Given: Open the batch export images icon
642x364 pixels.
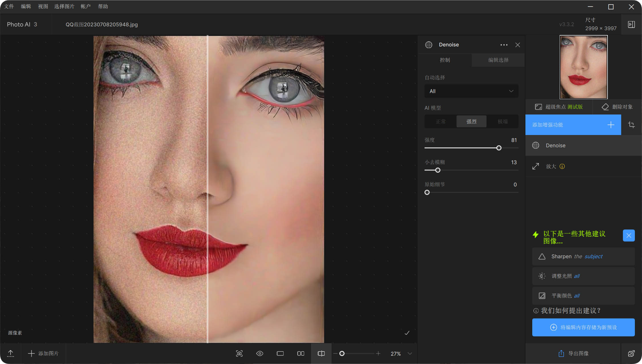Looking at the screenshot, I should 631,353.
